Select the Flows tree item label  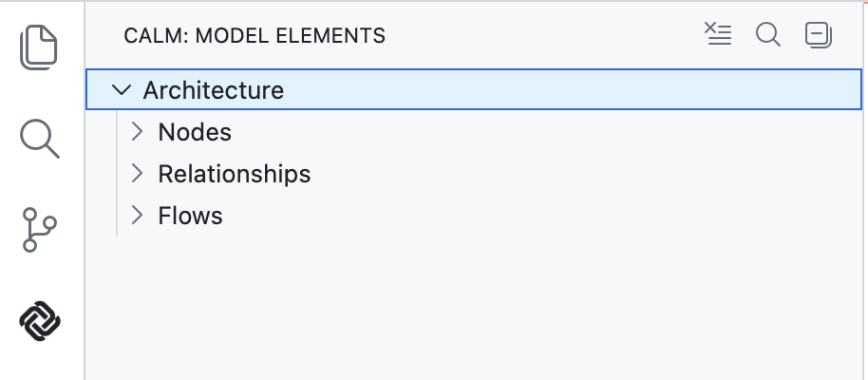coord(191,216)
